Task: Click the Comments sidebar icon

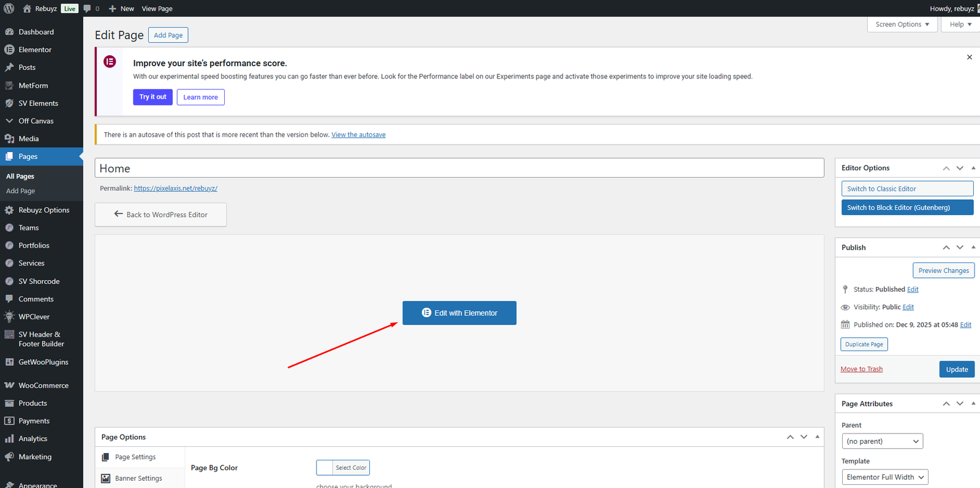Action: pyautogui.click(x=9, y=299)
